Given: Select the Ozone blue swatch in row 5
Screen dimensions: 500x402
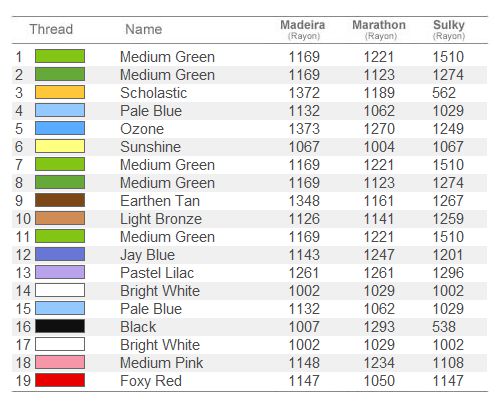Looking at the screenshot, I should pos(60,128).
